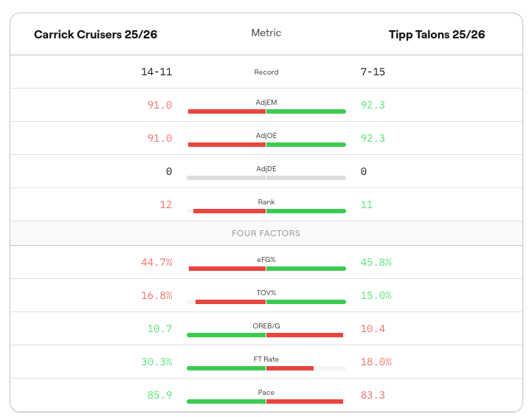
Task: Click the Pace comparison bar
Action: [x=266, y=402]
